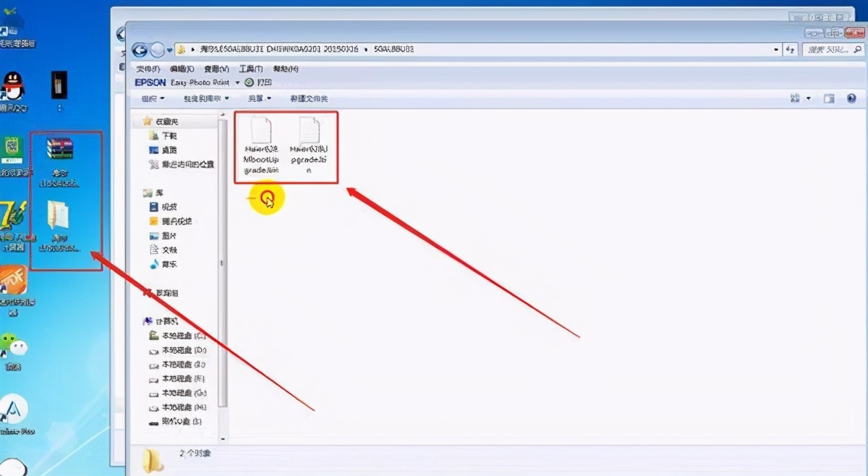868x476 pixels.
Task: Open the address bar history dropdown arrow
Action: (776, 49)
